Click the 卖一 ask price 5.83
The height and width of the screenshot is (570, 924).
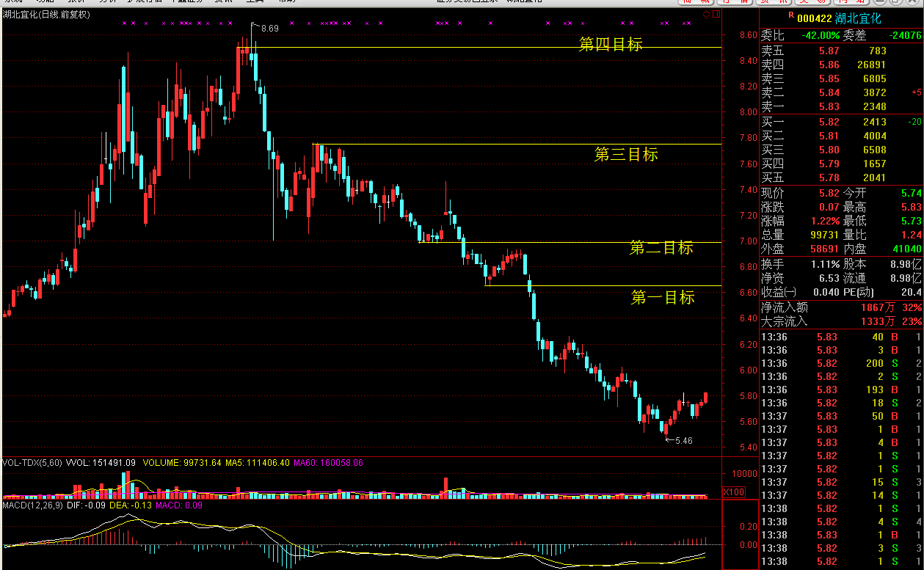829,107
